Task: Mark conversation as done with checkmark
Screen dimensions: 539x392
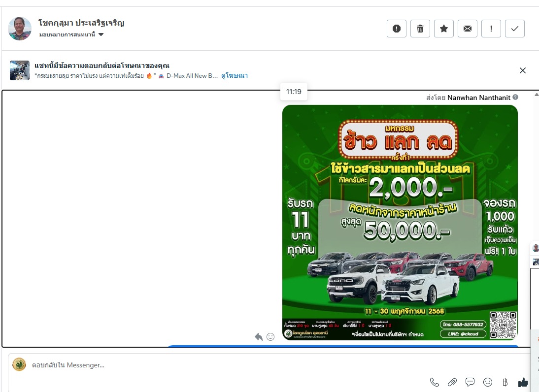Action: 514,29
